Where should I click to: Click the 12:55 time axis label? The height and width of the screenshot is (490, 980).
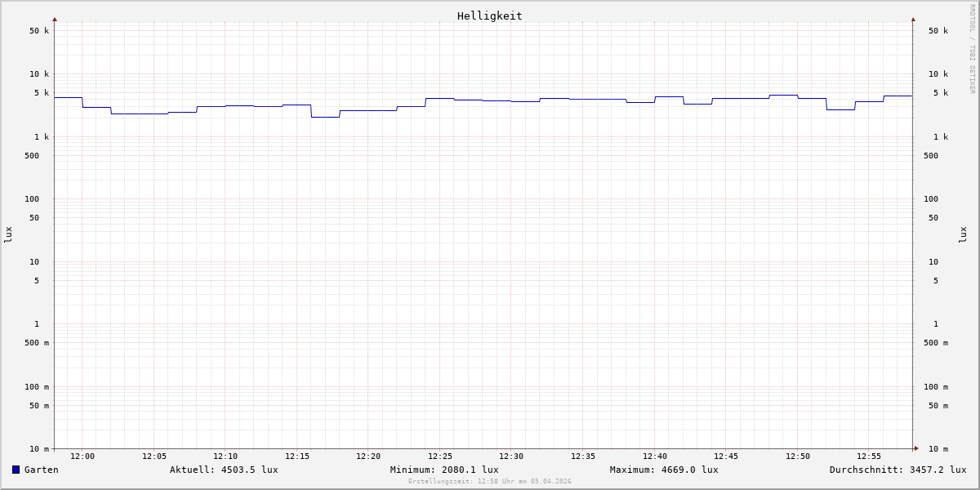pos(869,457)
